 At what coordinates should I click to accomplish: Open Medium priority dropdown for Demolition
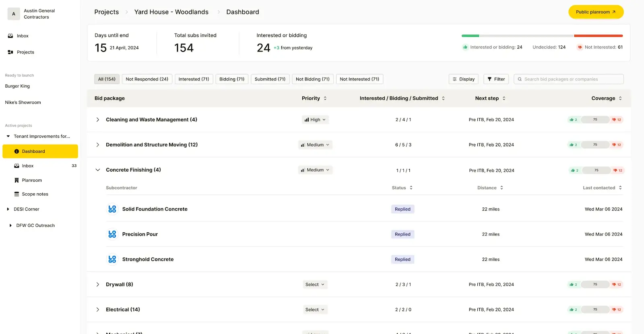(315, 145)
